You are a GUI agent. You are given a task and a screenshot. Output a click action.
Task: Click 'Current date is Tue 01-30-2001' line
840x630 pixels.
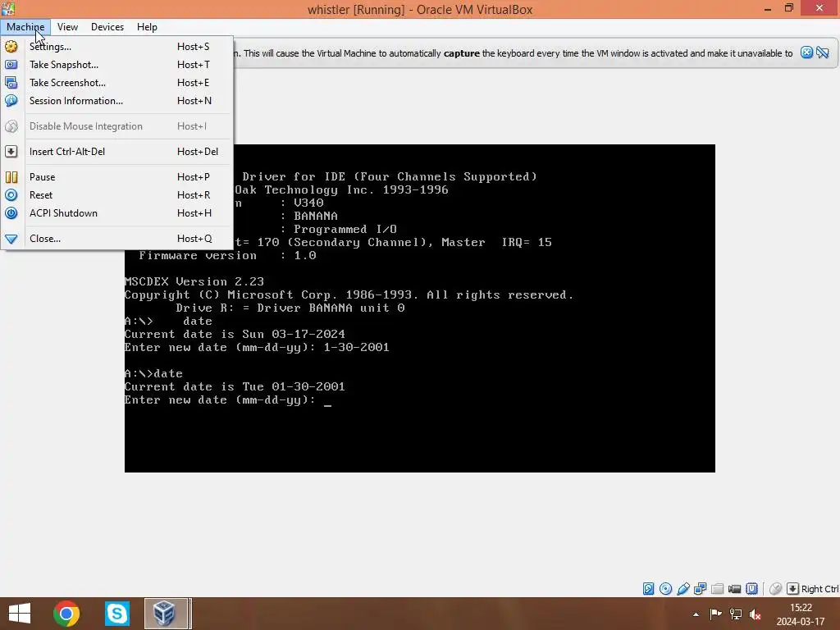[235, 387]
